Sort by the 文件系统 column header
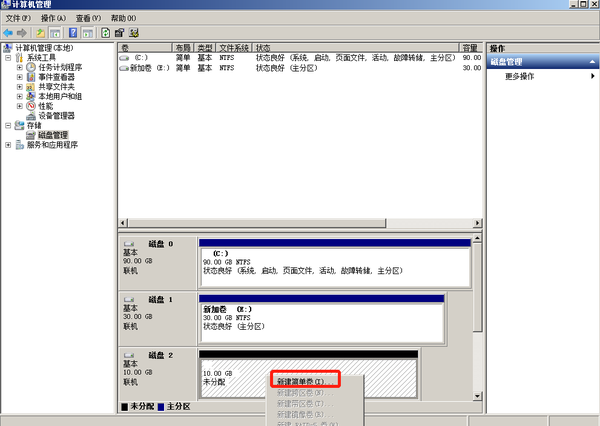The width and height of the screenshot is (600, 426). (234, 48)
